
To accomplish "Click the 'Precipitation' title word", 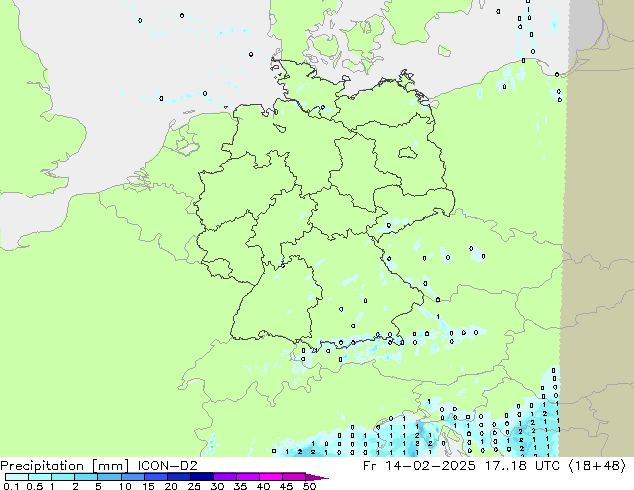I will tap(42, 466).
